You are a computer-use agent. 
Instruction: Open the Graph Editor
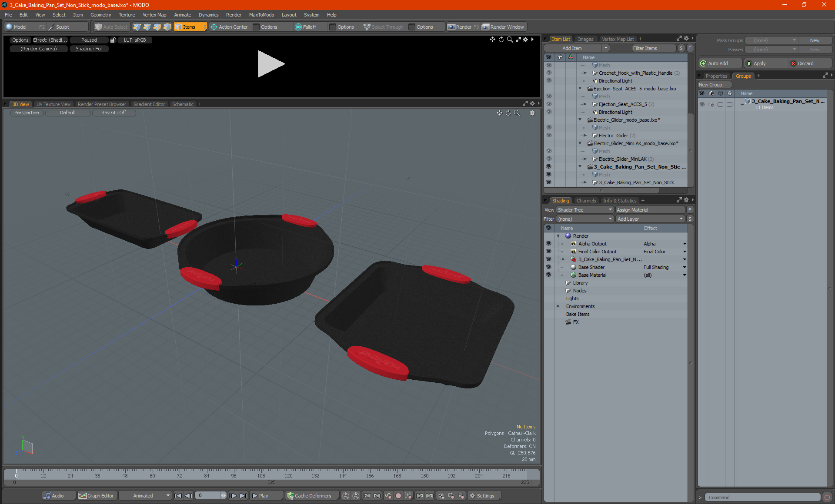(97, 496)
